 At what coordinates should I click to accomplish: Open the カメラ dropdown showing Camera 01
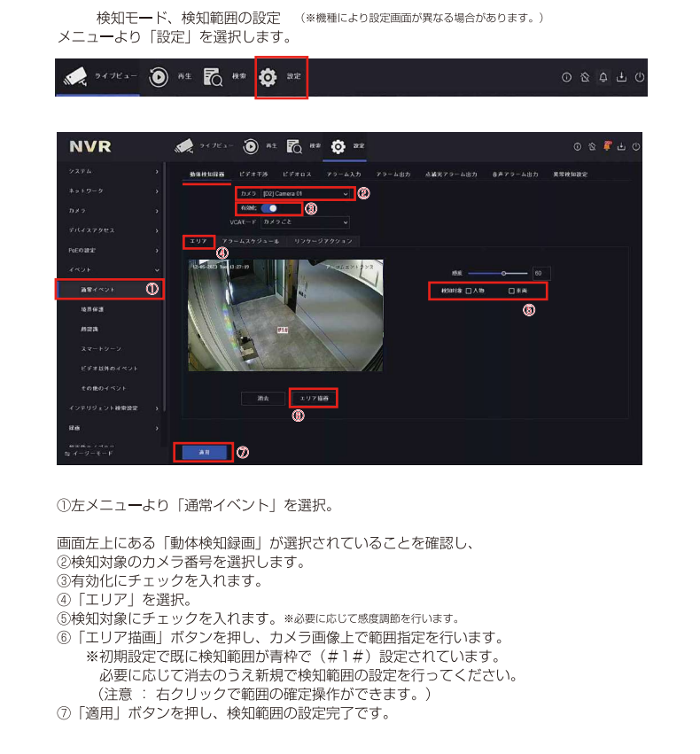pyautogui.click(x=305, y=193)
